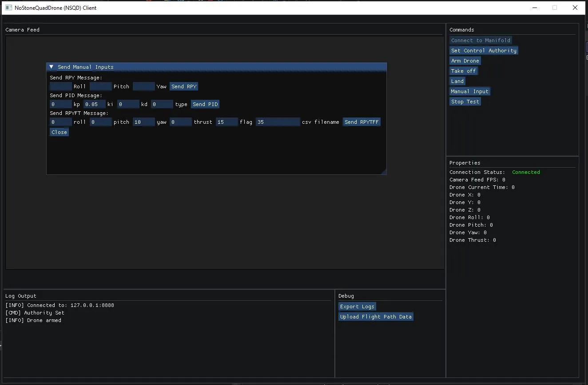Close the manual inputs dialog with Close
588x385 pixels.
coord(59,132)
